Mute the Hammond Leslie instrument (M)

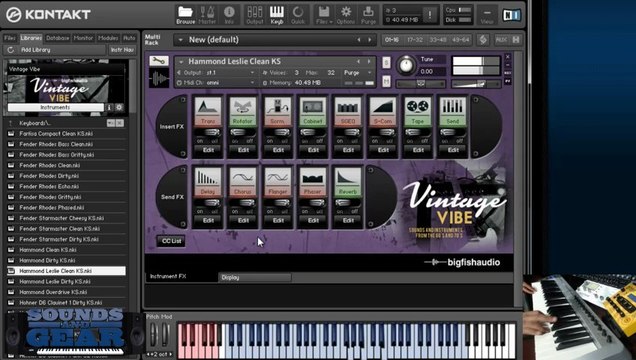click(x=386, y=81)
